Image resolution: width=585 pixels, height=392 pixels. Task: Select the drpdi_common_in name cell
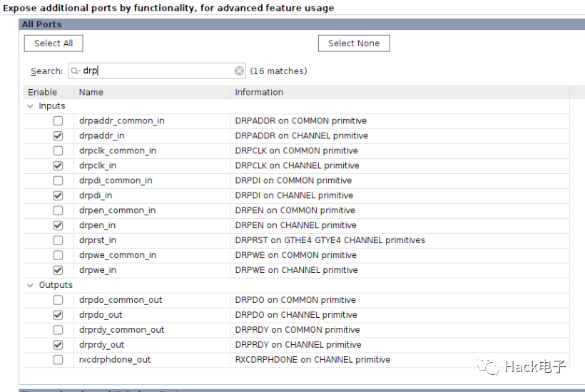coord(152,180)
